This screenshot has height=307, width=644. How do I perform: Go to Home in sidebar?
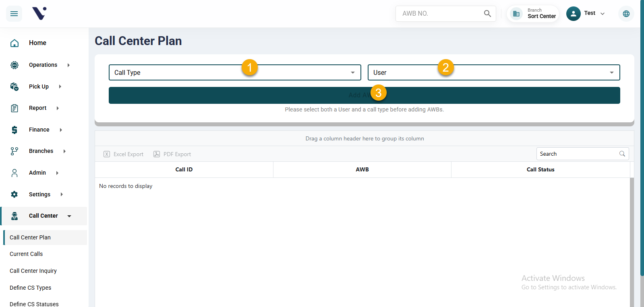coord(37,43)
